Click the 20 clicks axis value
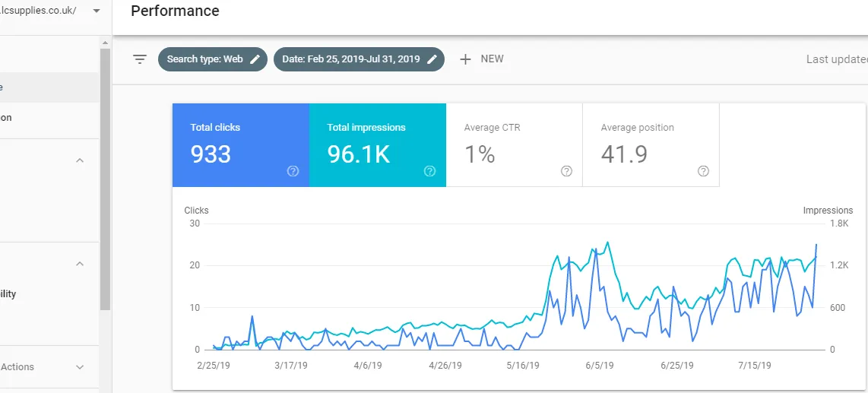The image size is (868, 393). click(x=195, y=266)
